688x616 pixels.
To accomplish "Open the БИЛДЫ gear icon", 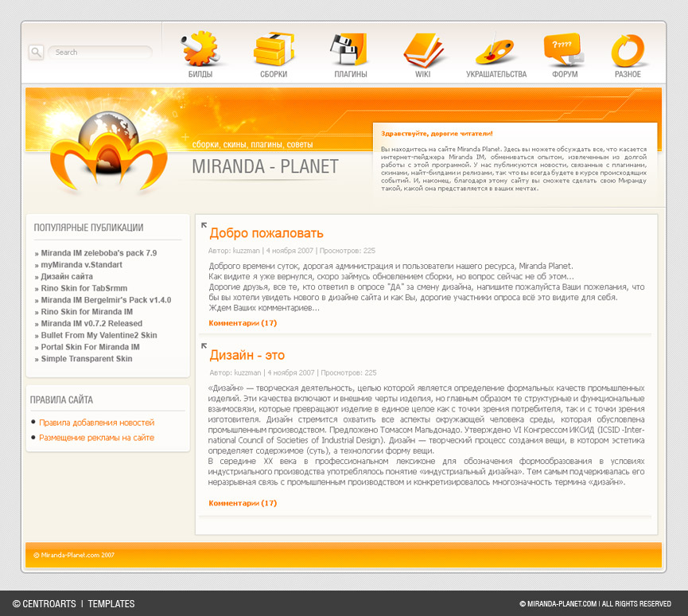I will pyautogui.click(x=200, y=49).
